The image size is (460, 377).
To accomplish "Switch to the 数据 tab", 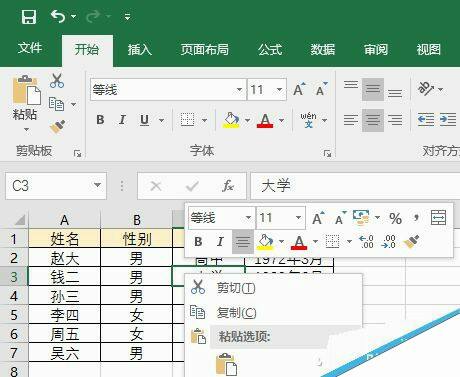I will pyautogui.click(x=323, y=50).
